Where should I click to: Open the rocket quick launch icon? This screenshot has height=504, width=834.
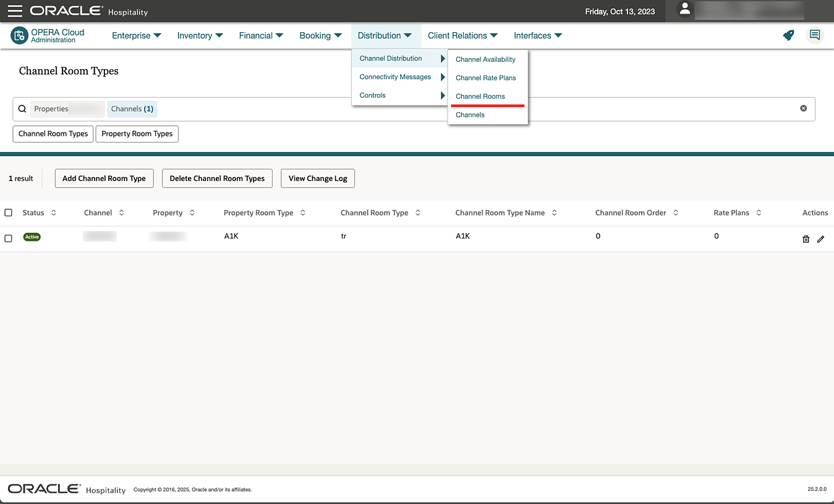788,35
